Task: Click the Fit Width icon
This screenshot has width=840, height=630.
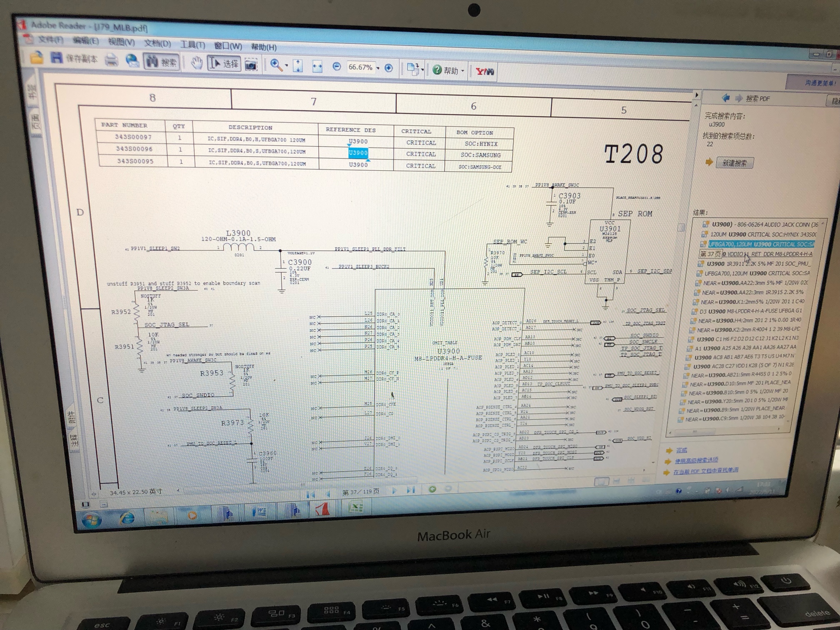Action: [317, 67]
